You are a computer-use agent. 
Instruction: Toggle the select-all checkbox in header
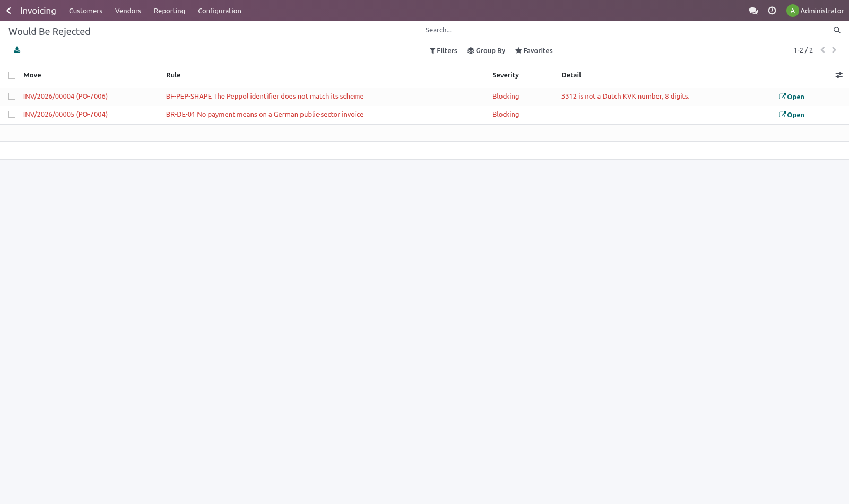pyautogui.click(x=12, y=75)
